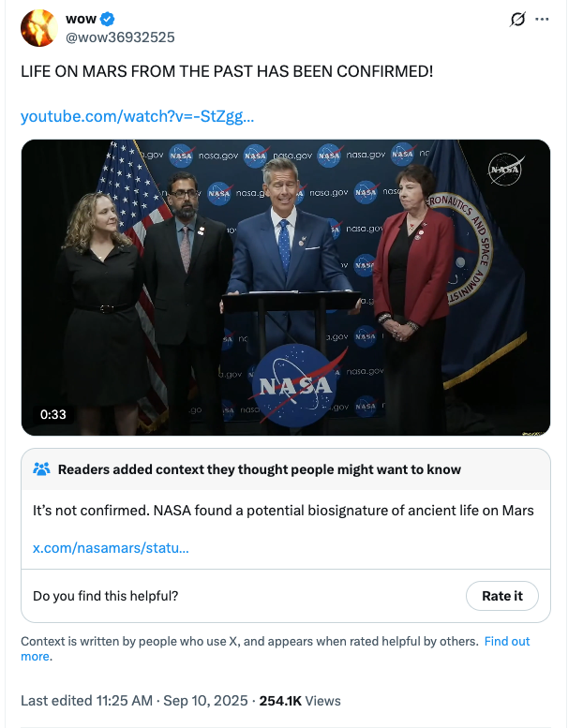Image resolution: width=568 pixels, height=728 pixels.
Task: Click the note text starting It's not confirmed
Action: click(283, 511)
